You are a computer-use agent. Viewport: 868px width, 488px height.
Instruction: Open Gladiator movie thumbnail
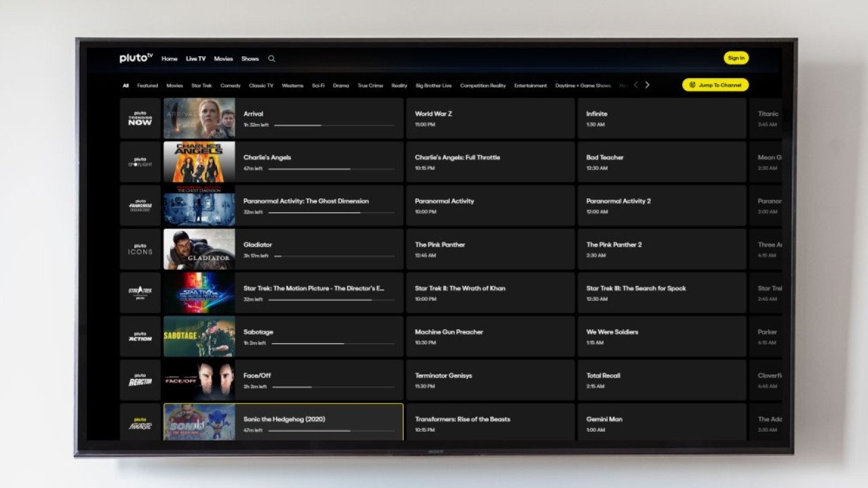[199, 249]
